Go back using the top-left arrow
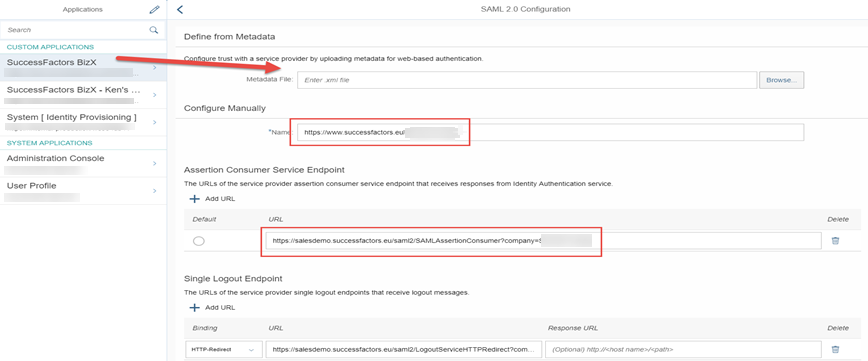 (x=179, y=9)
